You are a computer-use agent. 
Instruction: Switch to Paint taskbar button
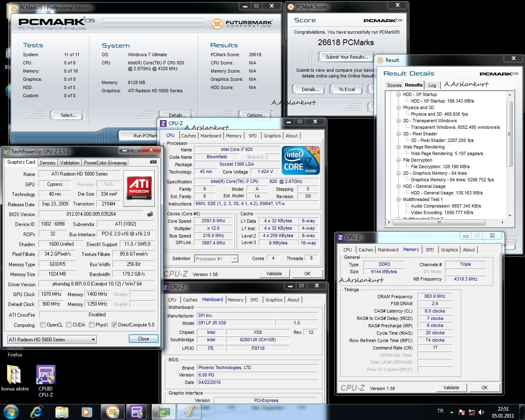[x=189, y=411]
